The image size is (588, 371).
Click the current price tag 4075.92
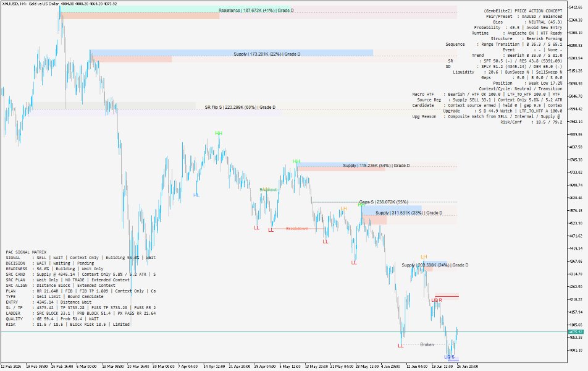[576, 332]
